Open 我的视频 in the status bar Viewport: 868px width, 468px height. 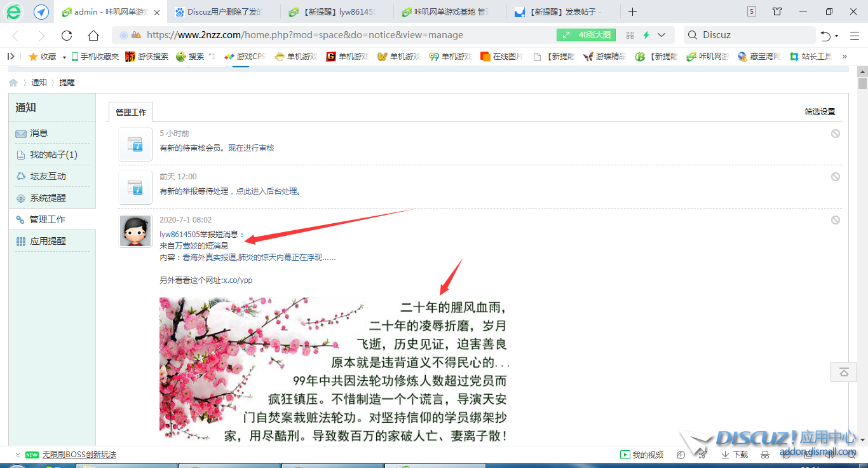pos(642,455)
